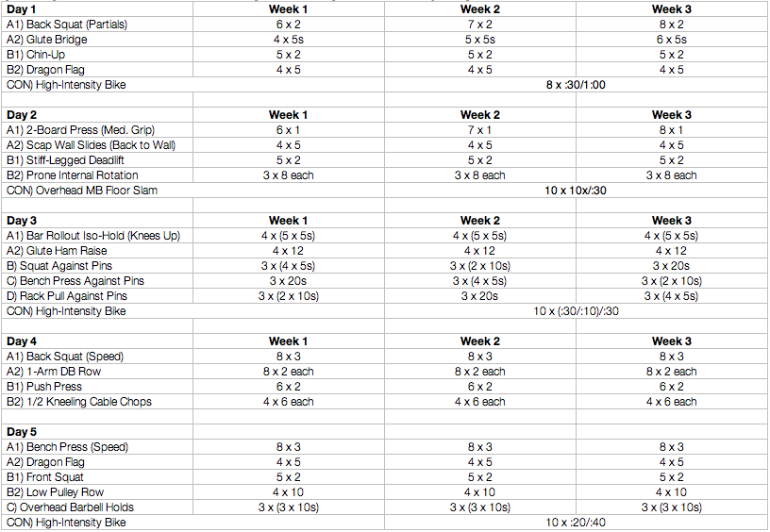Select the Overhead Barbell Holds exercise cell

[97, 507]
